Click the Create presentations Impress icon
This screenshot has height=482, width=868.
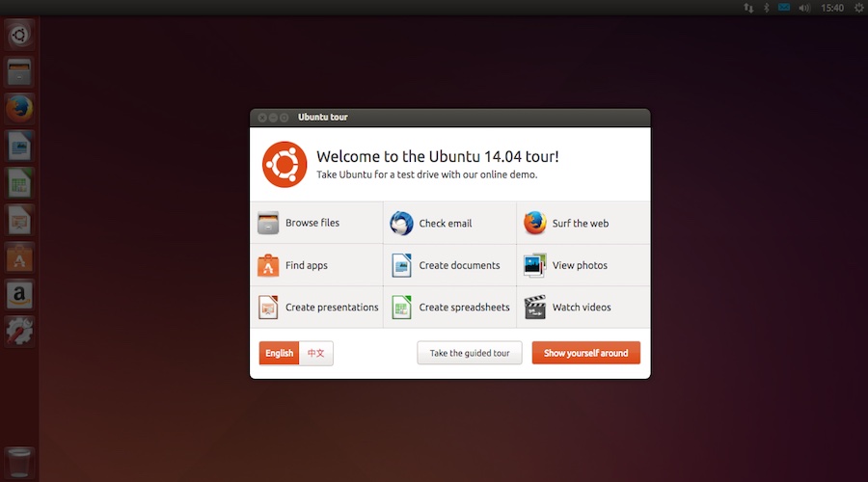pyautogui.click(x=268, y=308)
